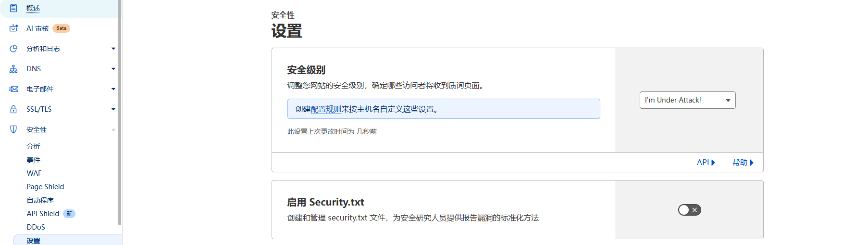The height and width of the screenshot is (245, 868).
Task: Click the 分析和日志 pie chart icon
Action: tap(13, 49)
